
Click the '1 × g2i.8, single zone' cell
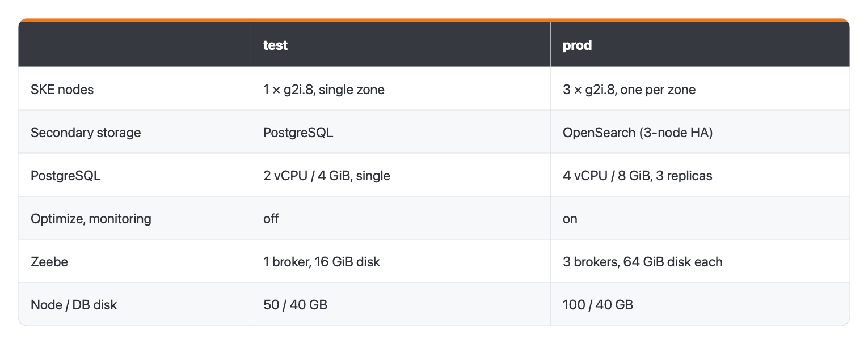324,89
